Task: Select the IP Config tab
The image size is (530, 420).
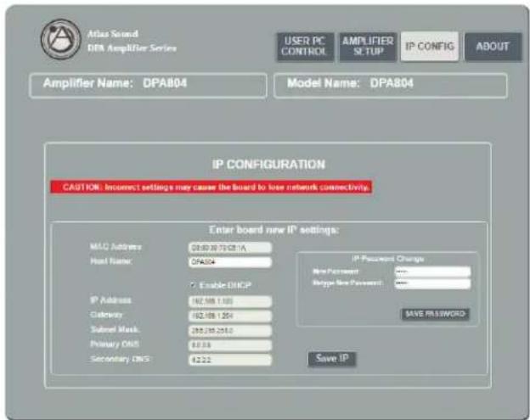Action: point(430,47)
